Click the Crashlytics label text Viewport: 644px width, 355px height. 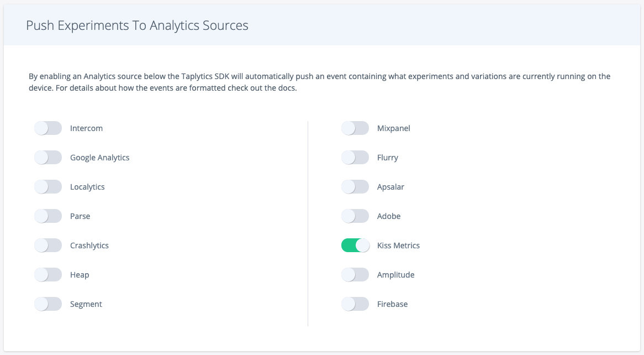(x=89, y=246)
